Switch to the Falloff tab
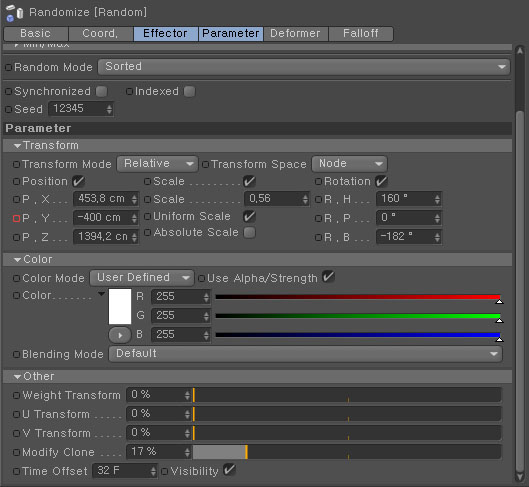The image size is (529, 487). [361, 33]
